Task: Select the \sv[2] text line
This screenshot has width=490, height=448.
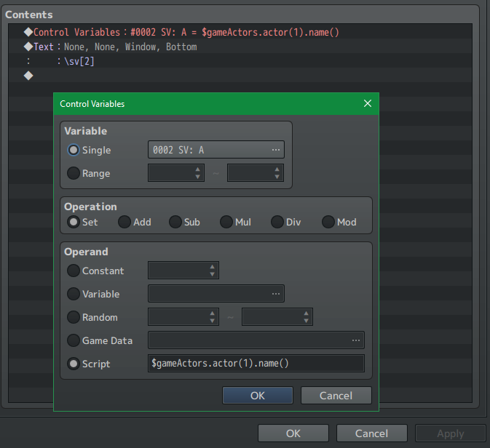Action: [240, 61]
